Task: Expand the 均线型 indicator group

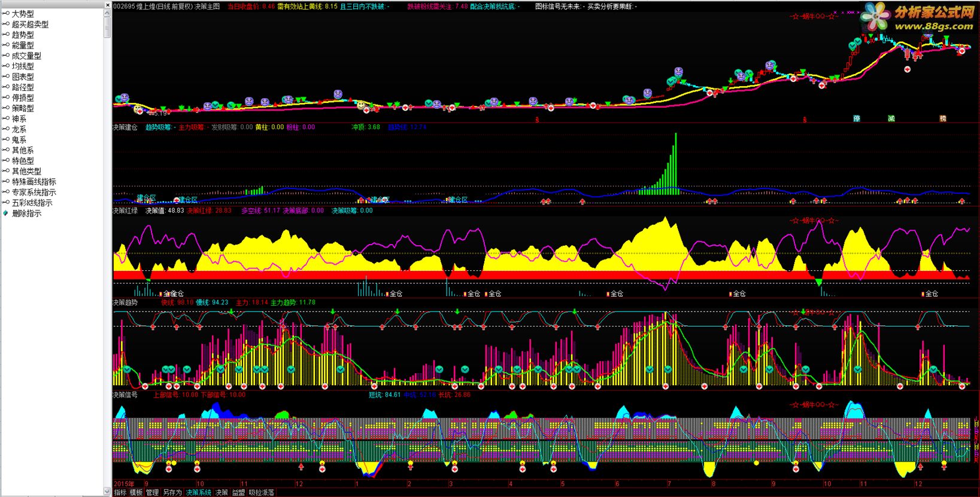Action: tap(23, 66)
